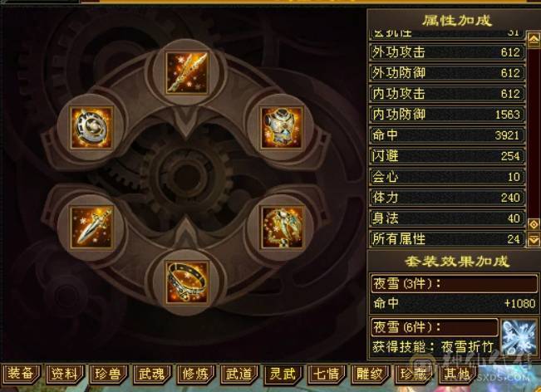This screenshot has width=541, height=392.
Task: Select the spear weapon icon at top
Action: [187, 73]
